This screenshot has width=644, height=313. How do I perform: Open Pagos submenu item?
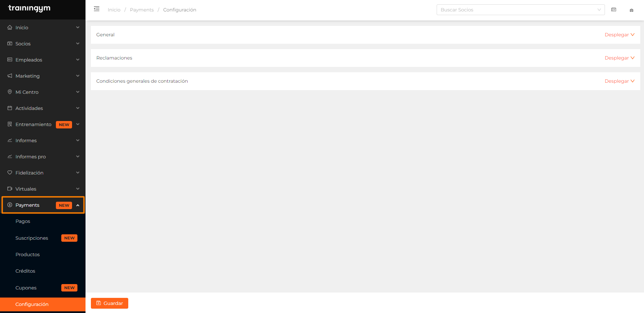click(x=43, y=221)
